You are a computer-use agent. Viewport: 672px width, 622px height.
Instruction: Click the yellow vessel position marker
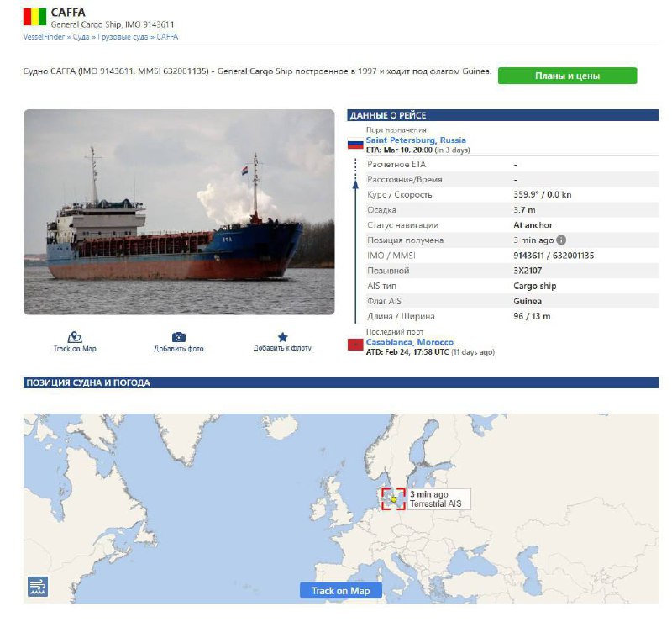pyautogui.click(x=393, y=499)
